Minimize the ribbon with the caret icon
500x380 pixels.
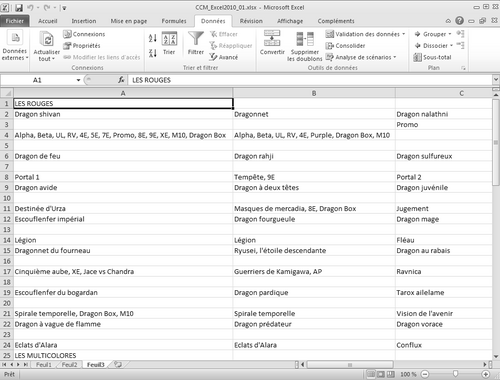(x=448, y=21)
